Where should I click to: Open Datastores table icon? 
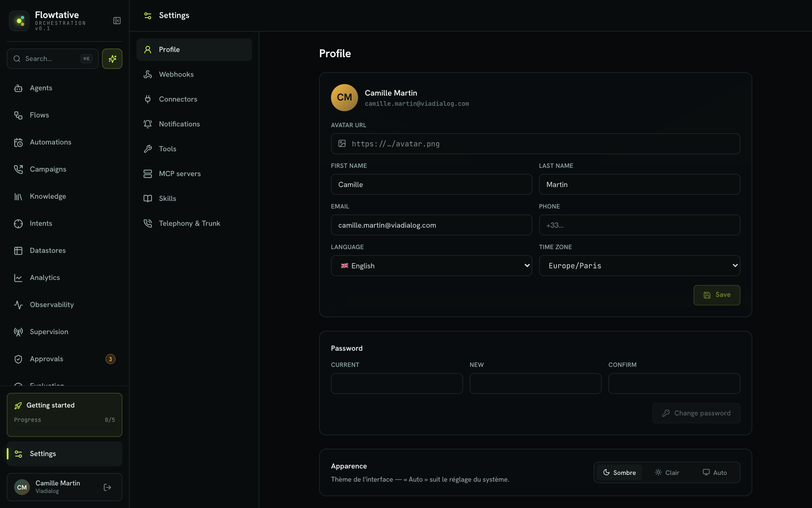[x=18, y=251]
